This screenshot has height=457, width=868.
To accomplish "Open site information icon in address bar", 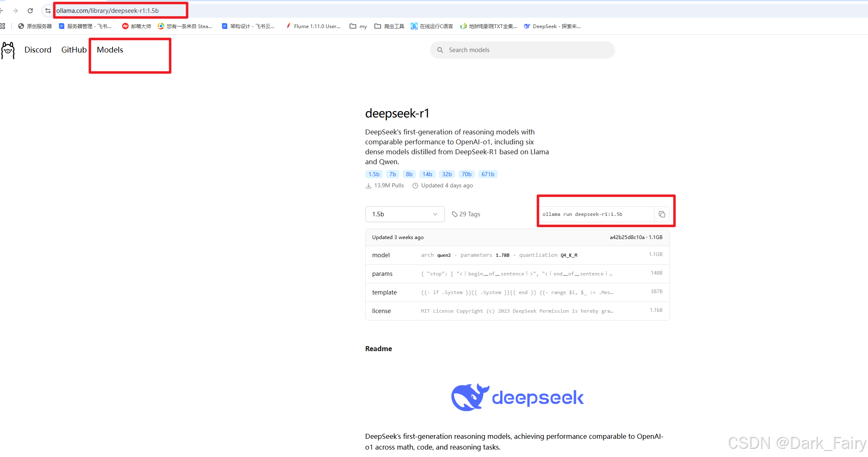I will click(x=48, y=11).
